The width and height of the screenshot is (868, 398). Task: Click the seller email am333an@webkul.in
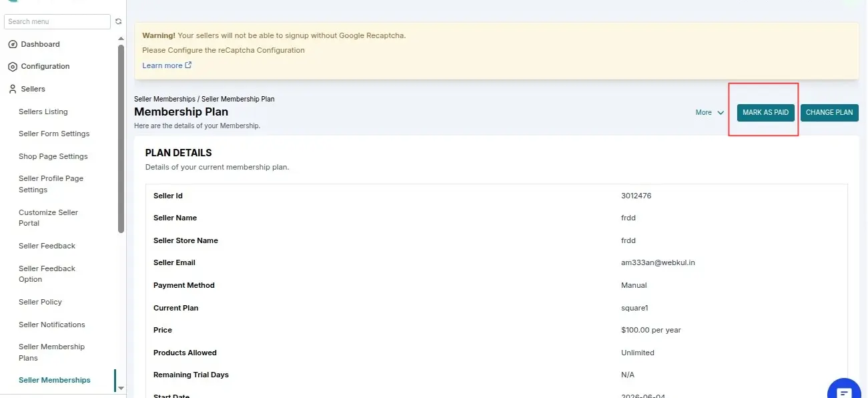coord(658,262)
